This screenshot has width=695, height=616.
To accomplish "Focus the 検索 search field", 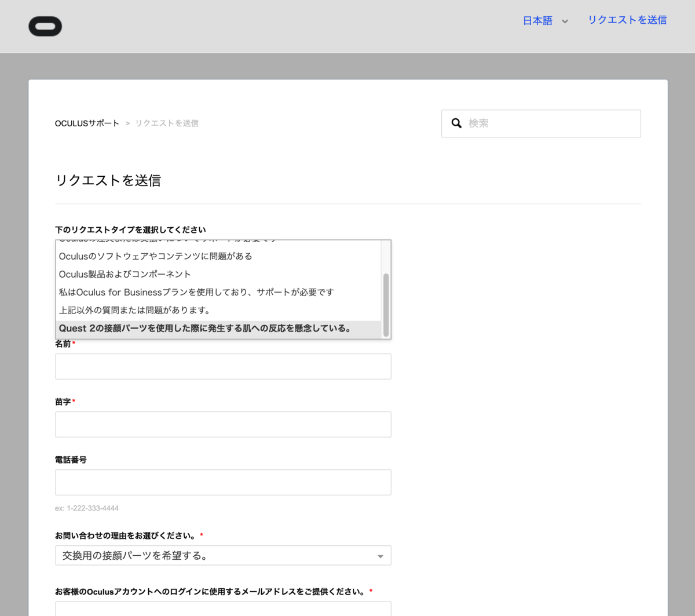I will pos(541,123).
